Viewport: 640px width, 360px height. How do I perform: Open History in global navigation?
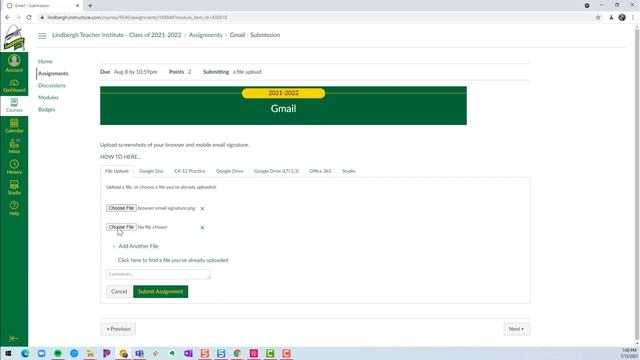click(x=14, y=167)
